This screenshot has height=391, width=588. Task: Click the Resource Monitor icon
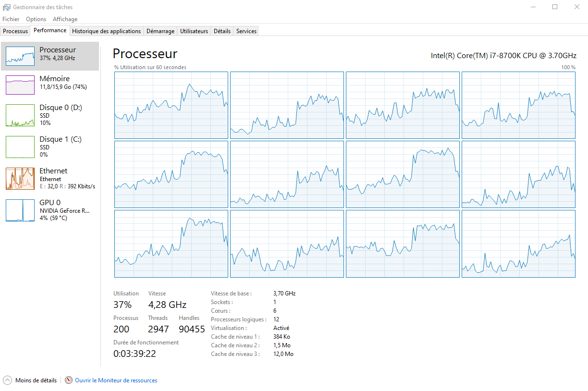click(69, 380)
